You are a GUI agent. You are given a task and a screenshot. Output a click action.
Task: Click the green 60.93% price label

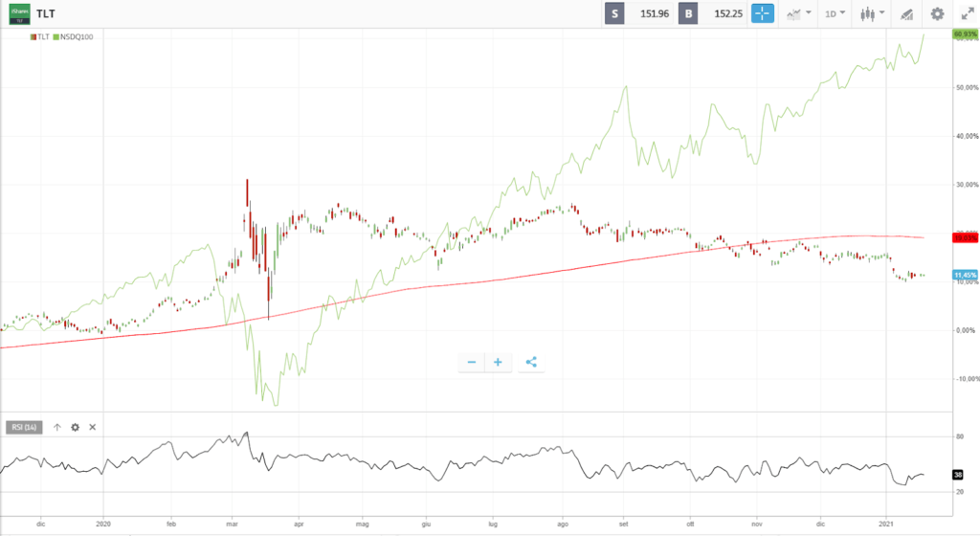tap(965, 34)
